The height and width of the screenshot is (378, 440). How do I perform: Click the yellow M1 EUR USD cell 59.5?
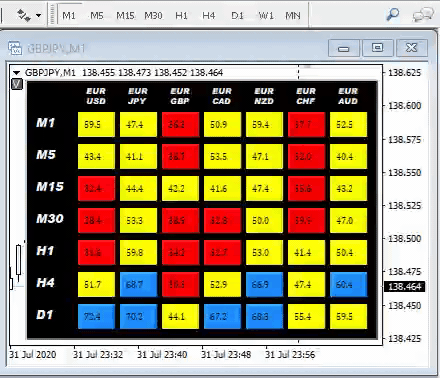pos(96,124)
